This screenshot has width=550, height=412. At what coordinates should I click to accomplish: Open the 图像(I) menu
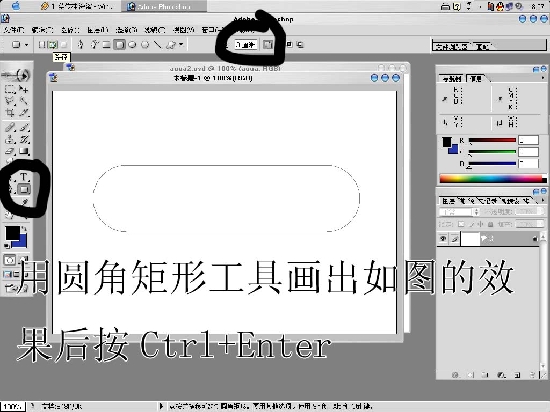[x=70, y=30]
